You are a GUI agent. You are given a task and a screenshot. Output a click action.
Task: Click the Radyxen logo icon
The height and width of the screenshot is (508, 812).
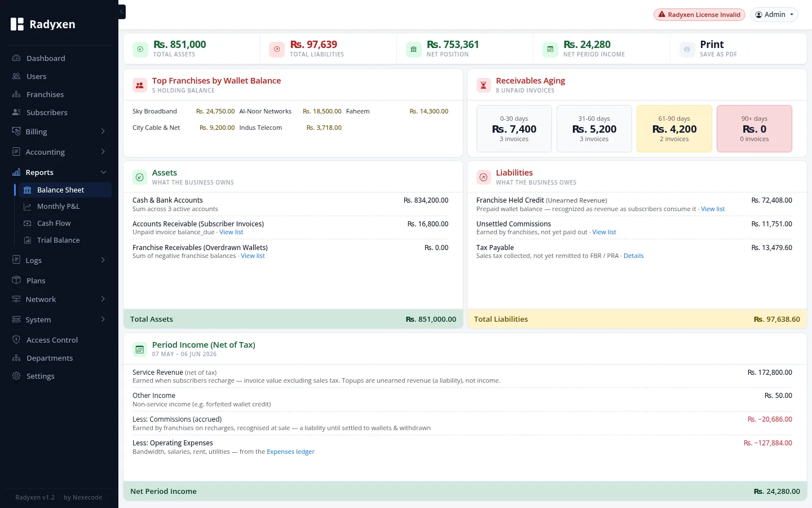17,24
